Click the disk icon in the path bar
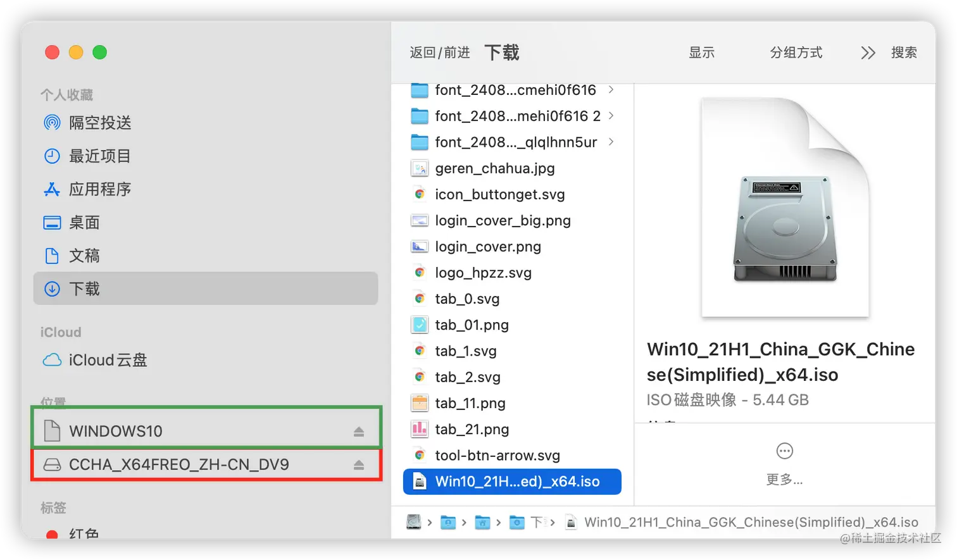 (414, 522)
